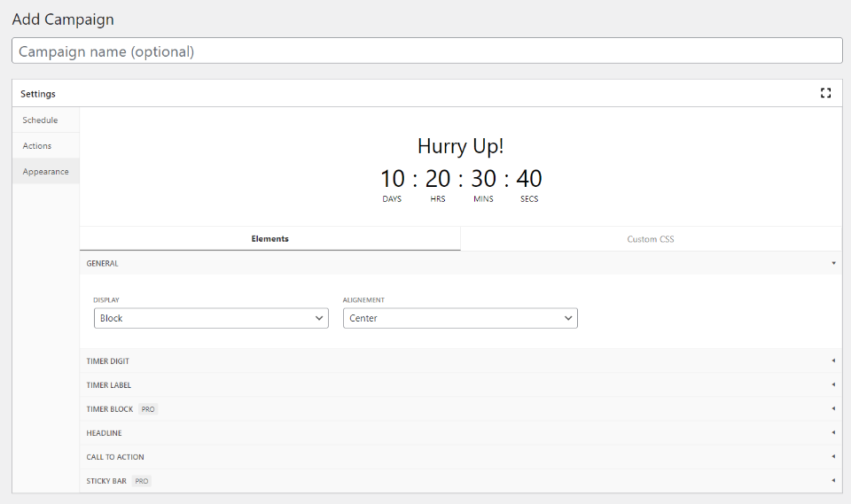Click the Campaign name input field
Screen dimensions: 851x504
click(427, 51)
